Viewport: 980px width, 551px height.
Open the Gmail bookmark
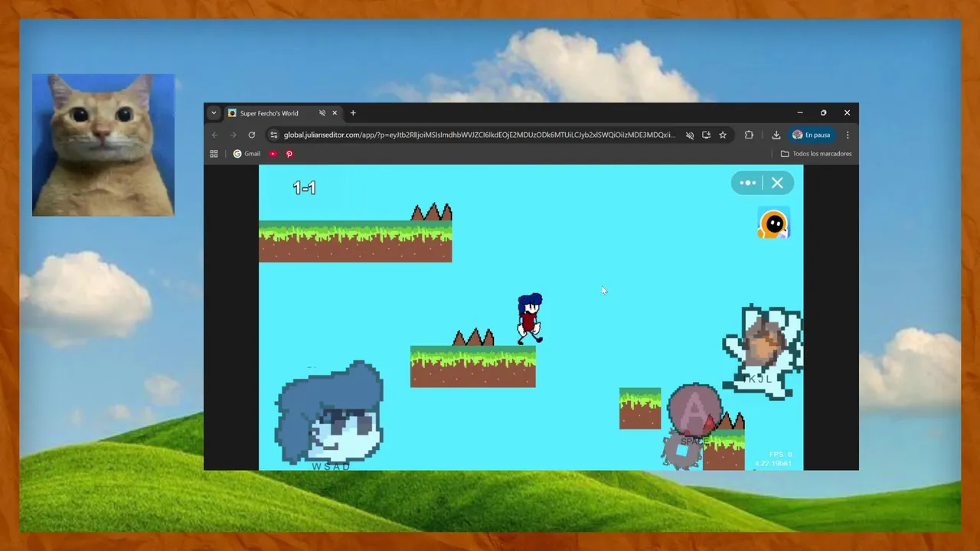[247, 154]
